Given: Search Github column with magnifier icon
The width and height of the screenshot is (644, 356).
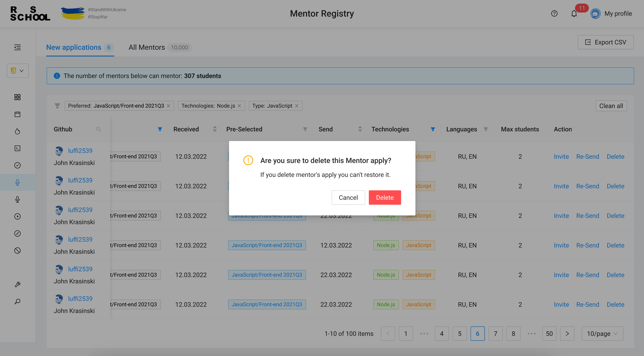Looking at the screenshot, I should tap(99, 129).
